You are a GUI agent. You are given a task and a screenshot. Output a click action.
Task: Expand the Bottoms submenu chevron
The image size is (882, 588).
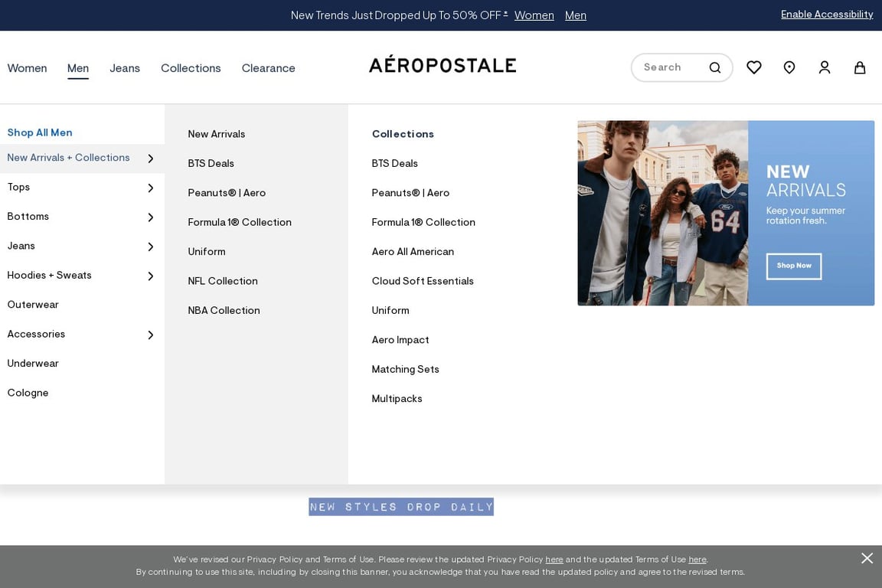pos(150,217)
